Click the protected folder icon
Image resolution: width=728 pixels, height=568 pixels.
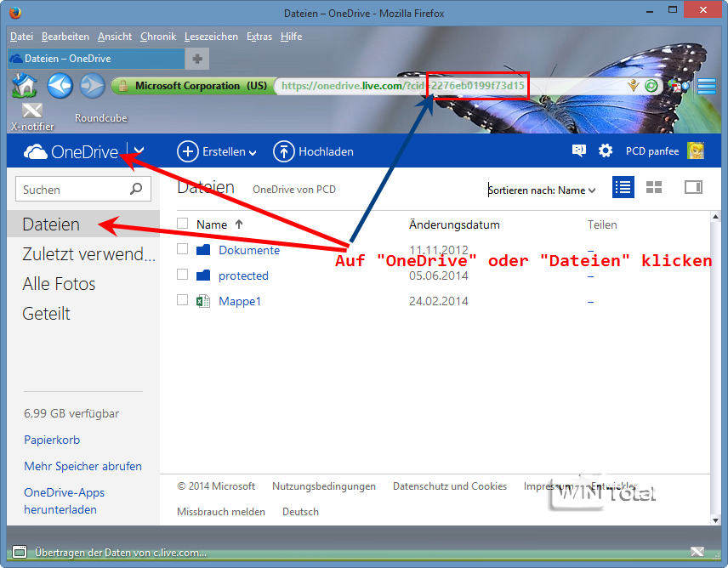(x=203, y=275)
